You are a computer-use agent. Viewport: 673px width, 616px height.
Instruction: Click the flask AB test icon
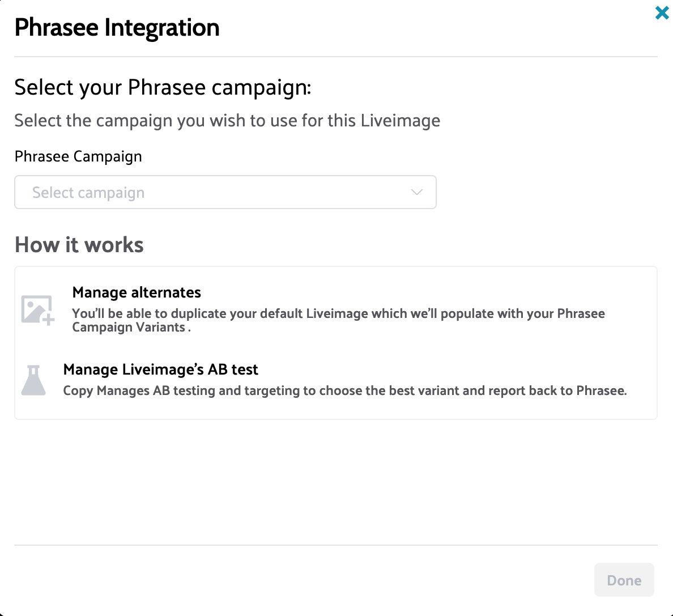tap(33, 380)
